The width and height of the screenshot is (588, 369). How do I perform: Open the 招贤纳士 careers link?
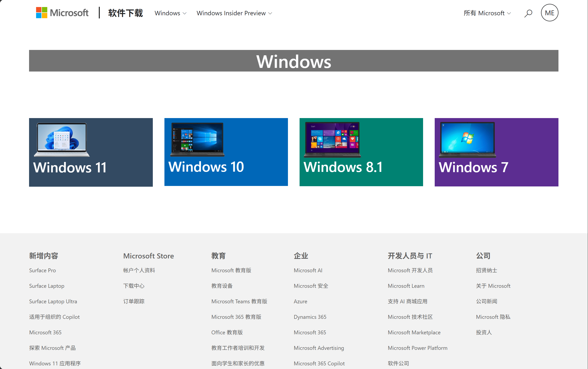[486, 270]
